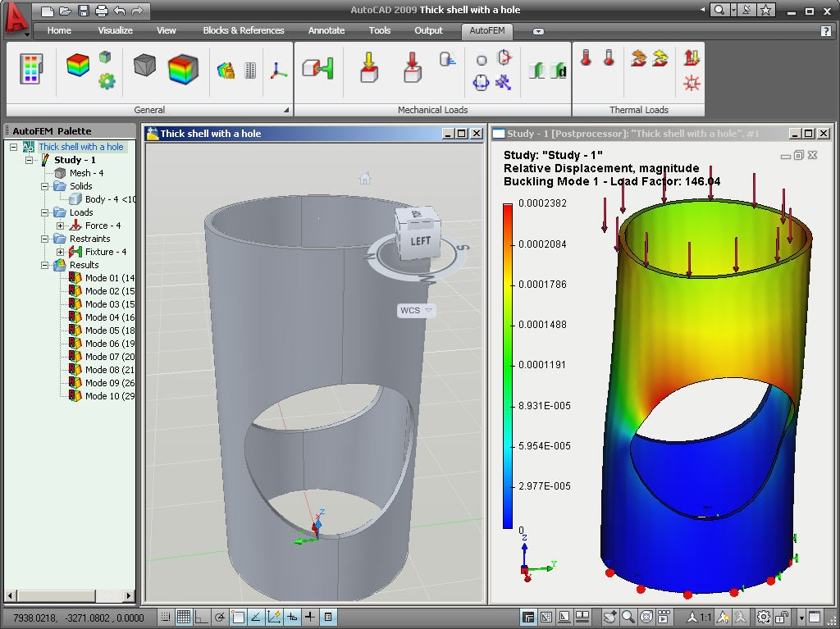This screenshot has width=840, height=629.
Task: Select Mesh - 4 in the palette tree
Action: pos(80,173)
